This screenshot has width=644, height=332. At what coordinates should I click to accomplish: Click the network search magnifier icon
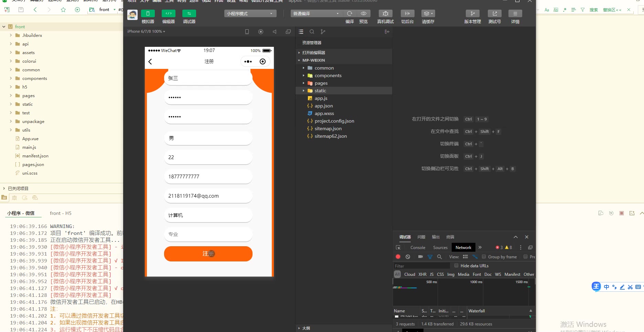(439, 257)
